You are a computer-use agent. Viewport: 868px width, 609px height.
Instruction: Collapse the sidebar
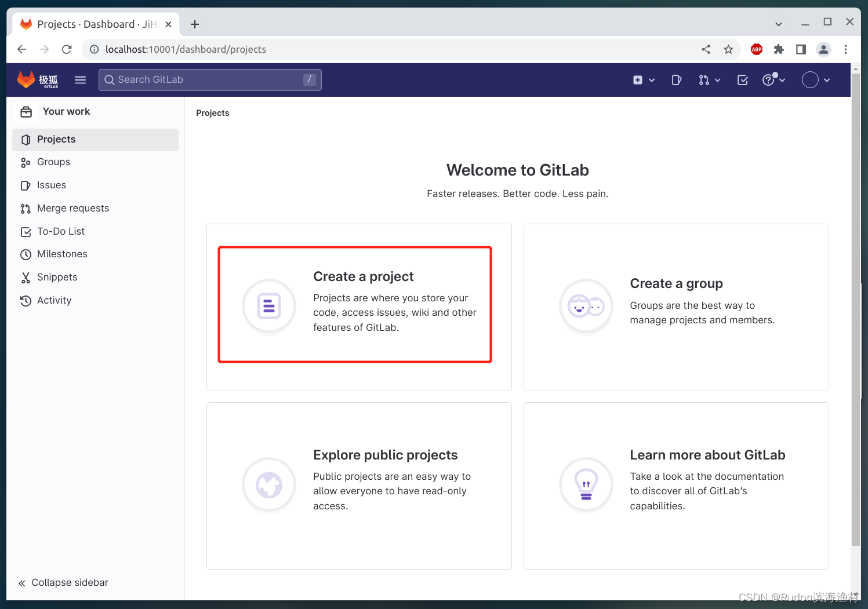pyautogui.click(x=63, y=582)
